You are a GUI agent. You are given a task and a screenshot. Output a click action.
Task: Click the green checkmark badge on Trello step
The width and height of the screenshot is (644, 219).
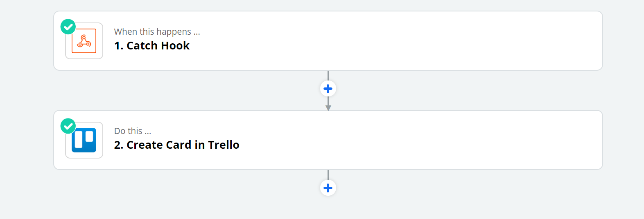[68, 126]
